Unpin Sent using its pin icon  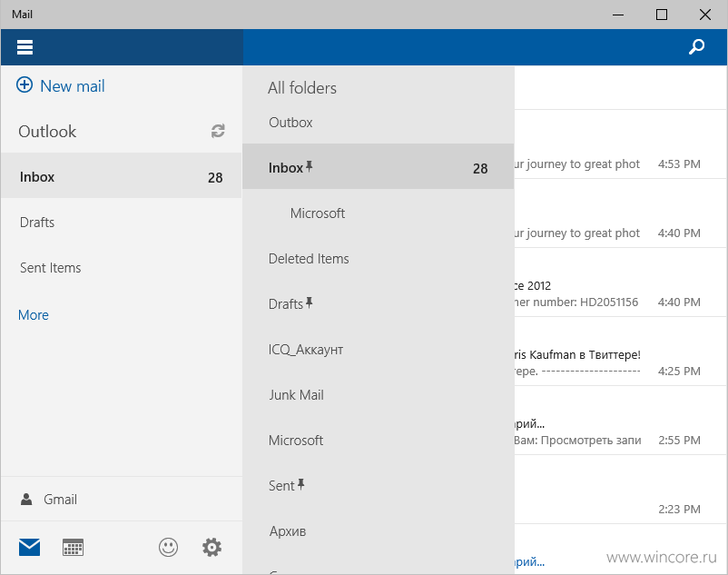300,484
